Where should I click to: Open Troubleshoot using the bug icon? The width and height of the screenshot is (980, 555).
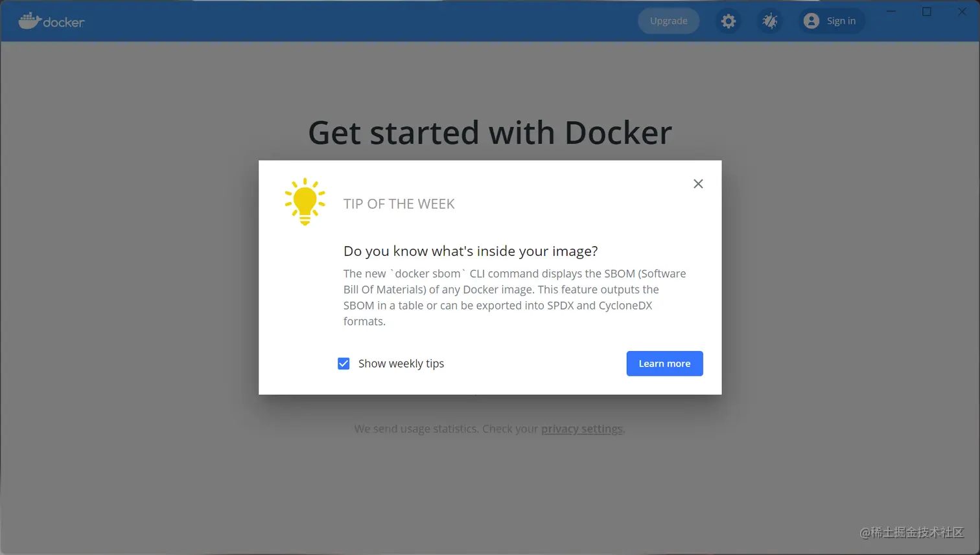pos(769,21)
